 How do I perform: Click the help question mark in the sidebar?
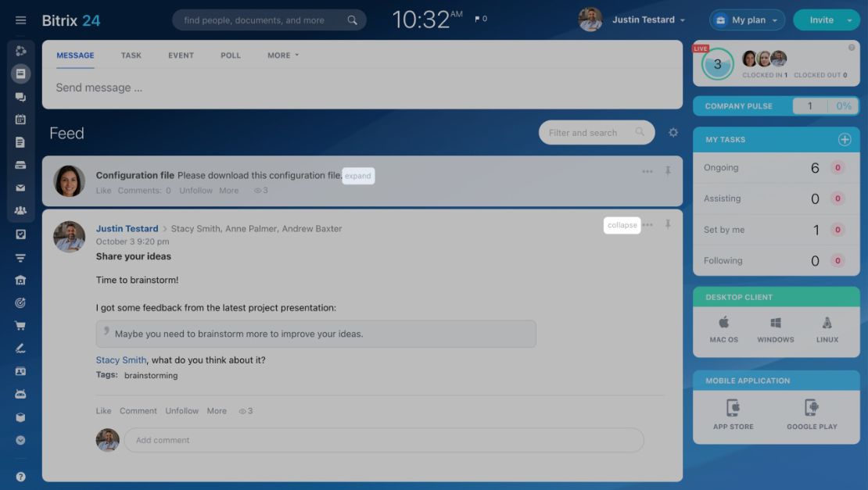click(x=20, y=477)
